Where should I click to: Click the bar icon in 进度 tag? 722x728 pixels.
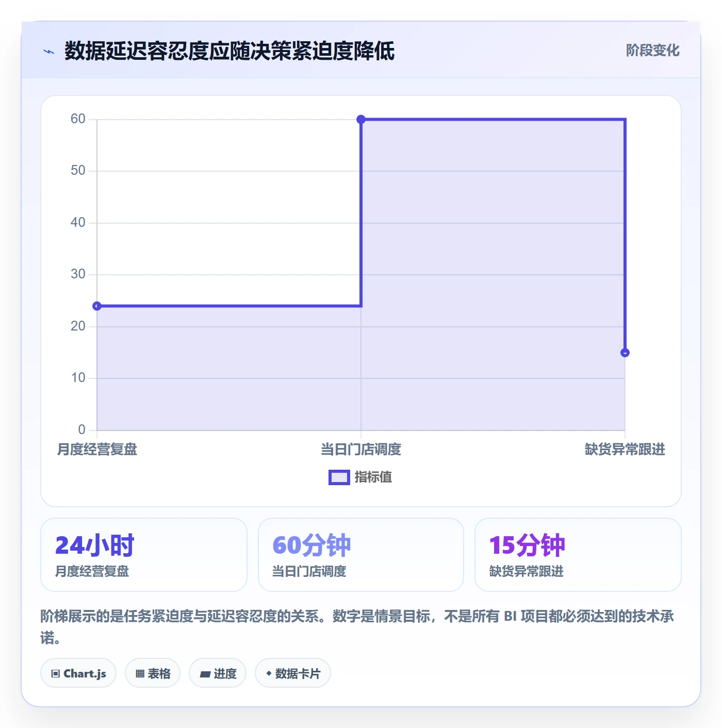205,674
